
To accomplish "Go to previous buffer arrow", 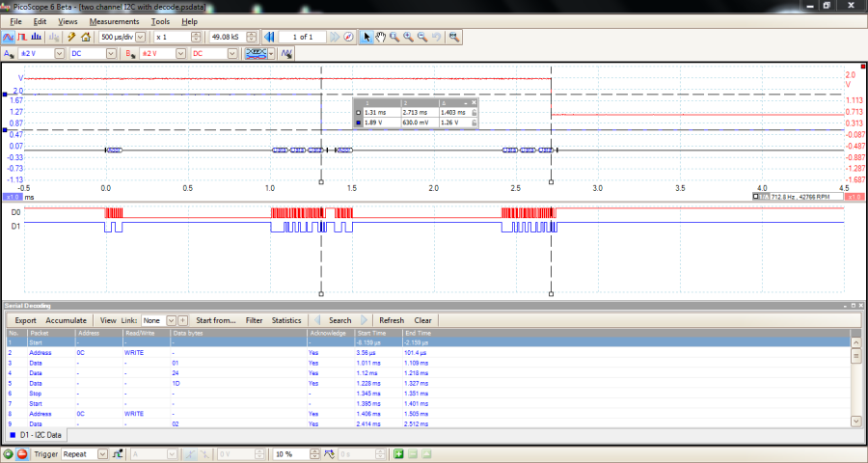I will click(x=270, y=37).
